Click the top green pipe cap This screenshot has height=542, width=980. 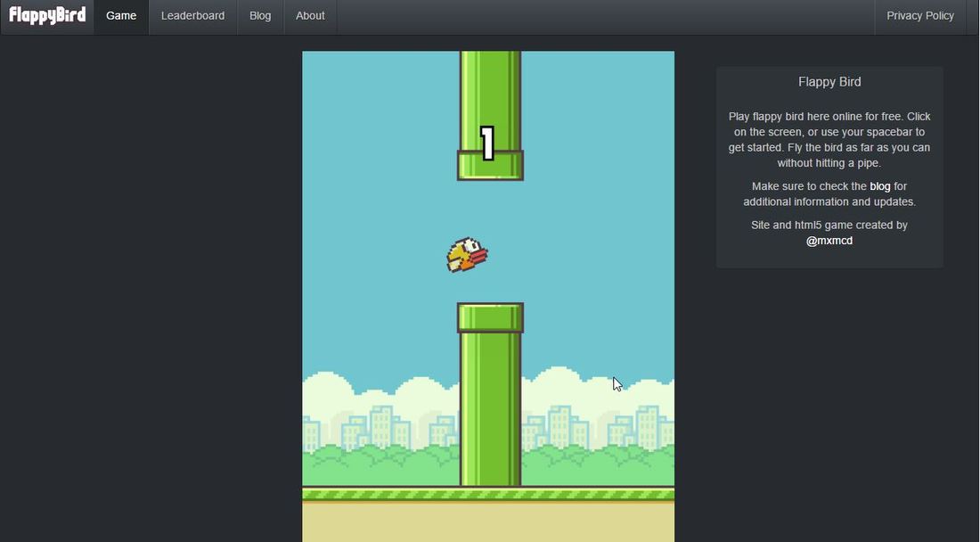pos(490,166)
